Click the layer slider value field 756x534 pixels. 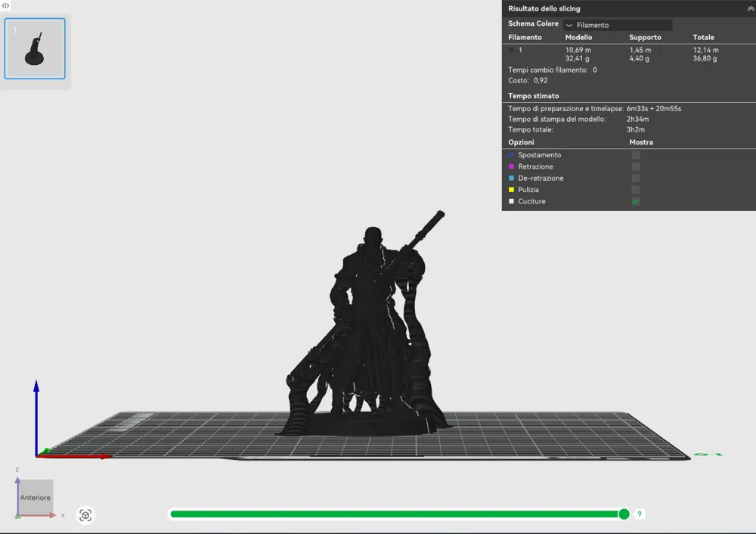pos(640,514)
